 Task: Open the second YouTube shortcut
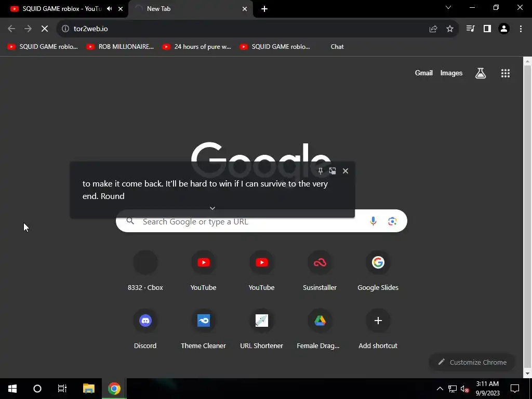262,271
